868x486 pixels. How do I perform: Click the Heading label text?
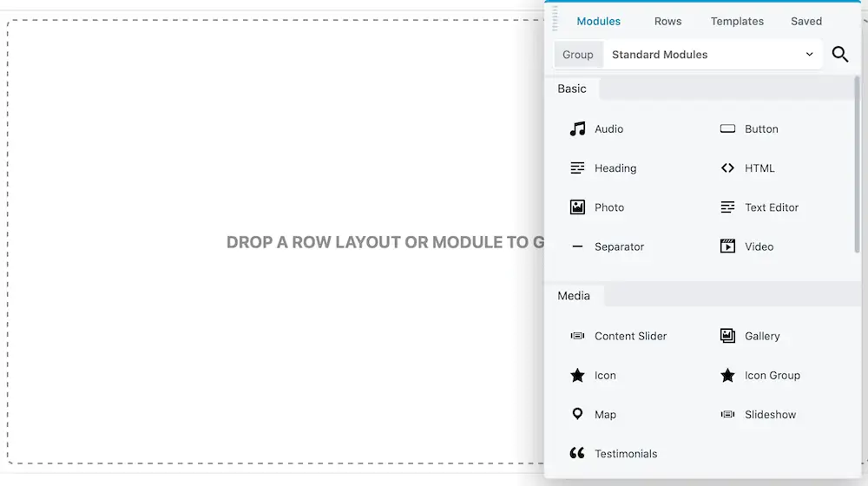pos(615,168)
